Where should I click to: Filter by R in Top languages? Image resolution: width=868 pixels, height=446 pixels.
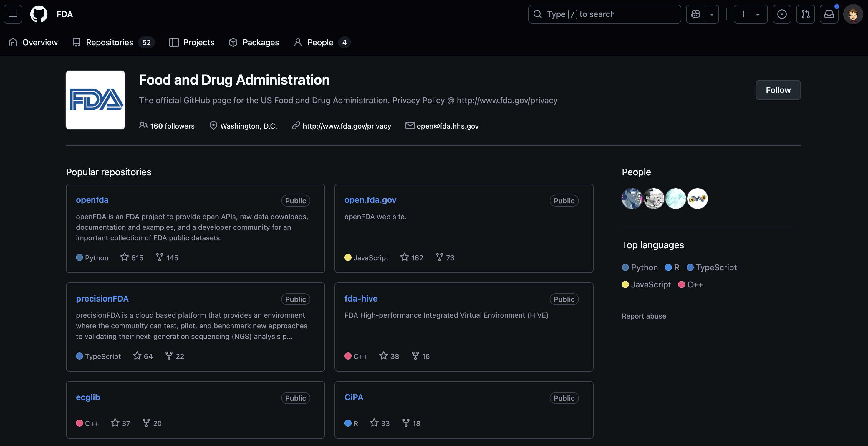click(672, 268)
